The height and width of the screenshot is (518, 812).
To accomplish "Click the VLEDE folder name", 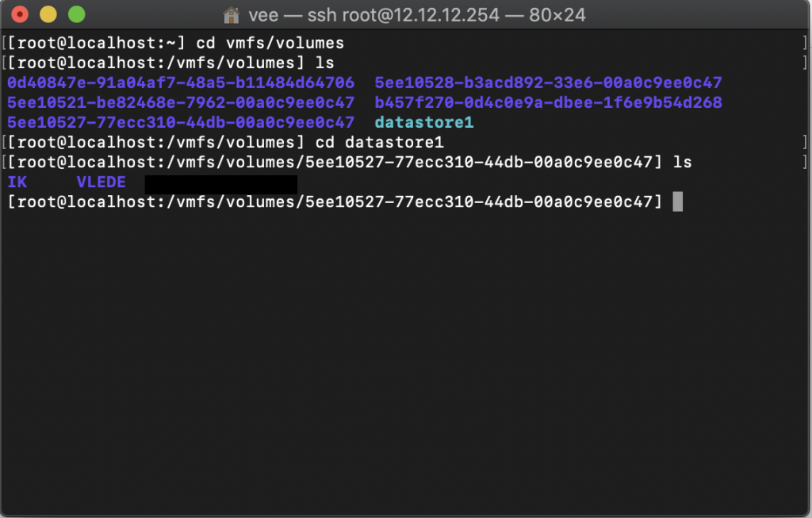I will pyautogui.click(x=101, y=182).
